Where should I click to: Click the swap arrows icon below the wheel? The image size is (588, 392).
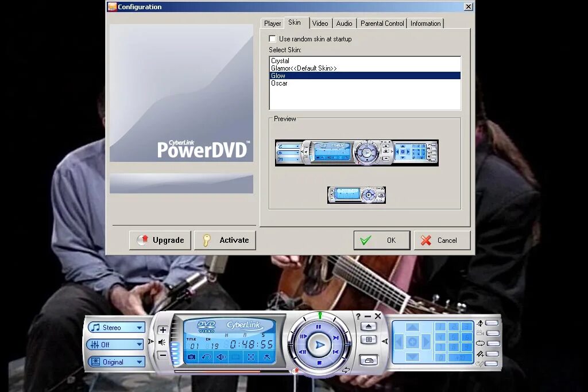pos(346,370)
